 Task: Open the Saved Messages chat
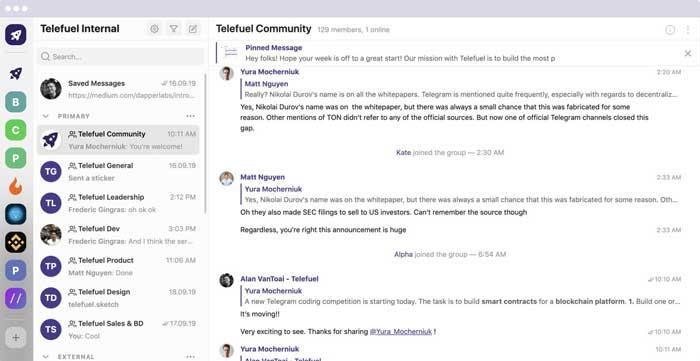(x=118, y=89)
